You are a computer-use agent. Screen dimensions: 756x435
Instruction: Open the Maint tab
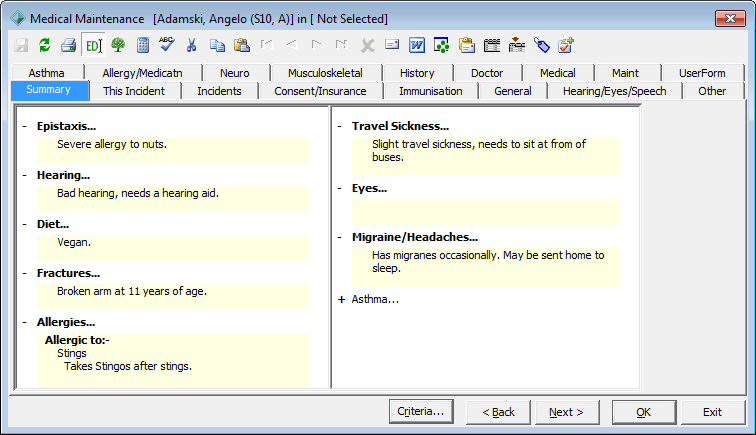625,73
